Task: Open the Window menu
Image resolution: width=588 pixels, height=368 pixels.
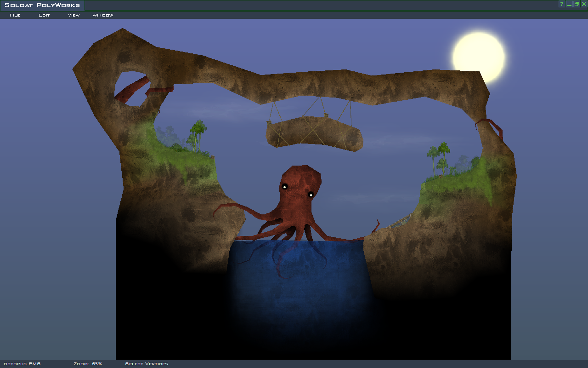Action: click(103, 15)
